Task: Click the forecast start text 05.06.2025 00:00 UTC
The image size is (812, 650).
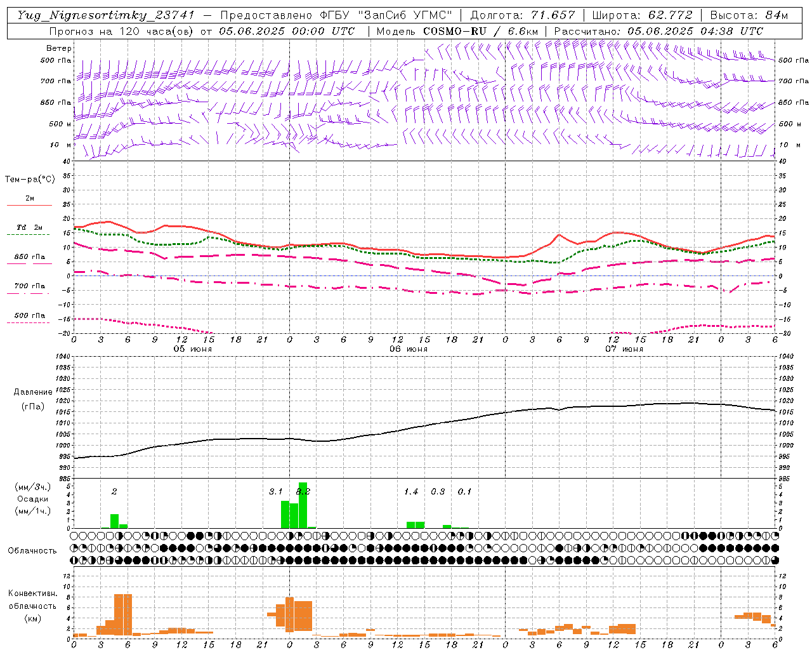Action: point(287,31)
